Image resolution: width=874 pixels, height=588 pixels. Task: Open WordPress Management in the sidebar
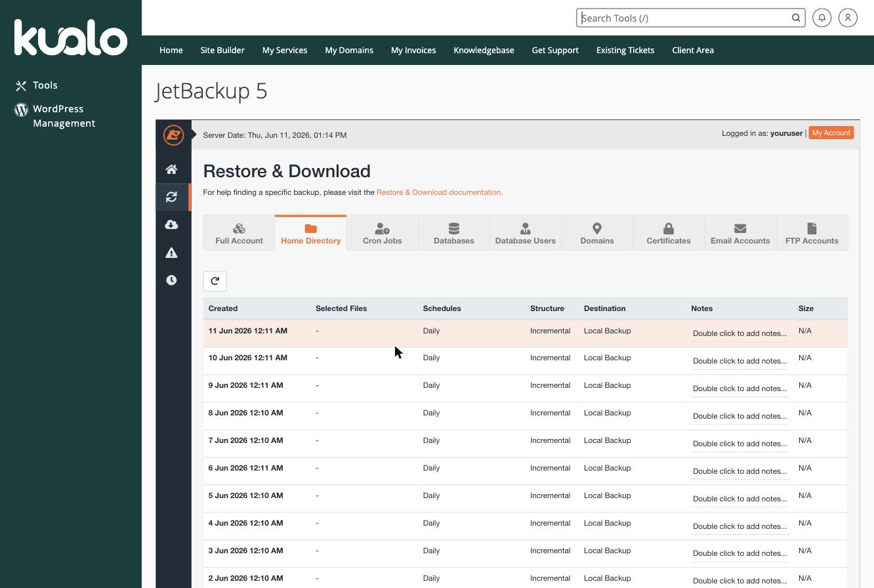(x=55, y=116)
